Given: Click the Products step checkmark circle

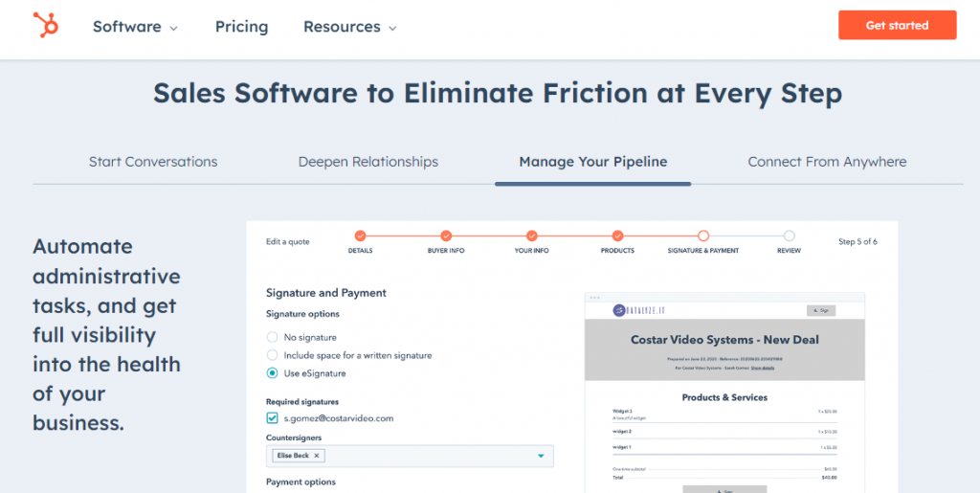Looking at the screenshot, I should [x=617, y=235].
